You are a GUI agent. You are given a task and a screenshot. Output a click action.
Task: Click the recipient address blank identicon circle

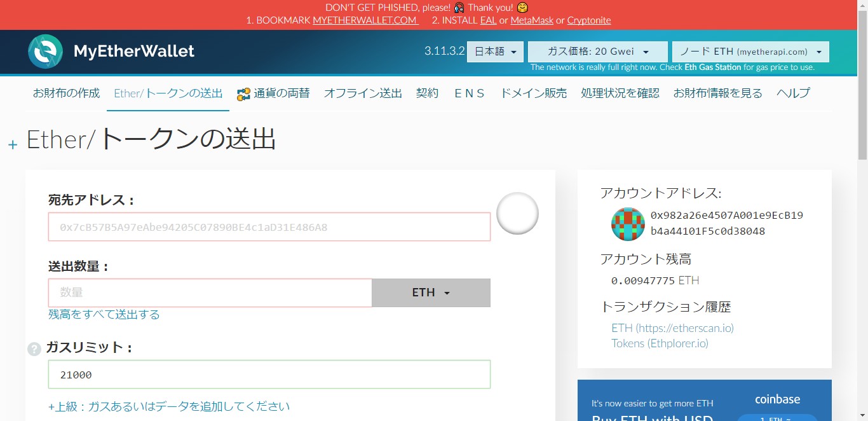517,213
